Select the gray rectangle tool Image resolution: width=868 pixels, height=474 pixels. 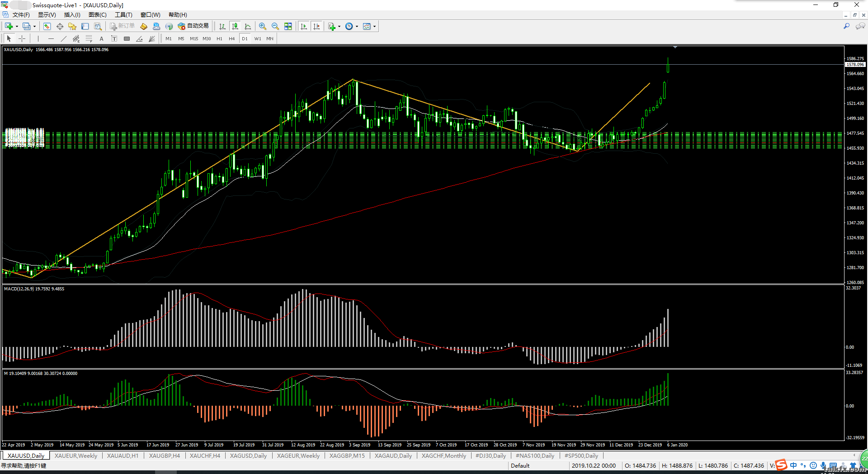tap(127, 38)
